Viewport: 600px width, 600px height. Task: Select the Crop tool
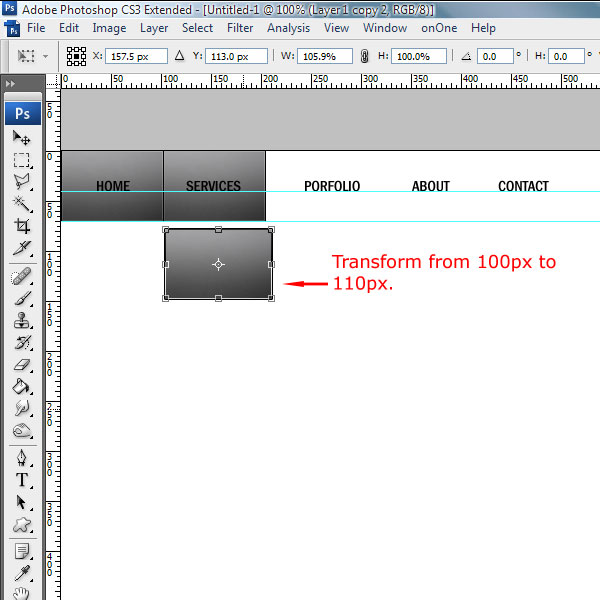[21, 226]
